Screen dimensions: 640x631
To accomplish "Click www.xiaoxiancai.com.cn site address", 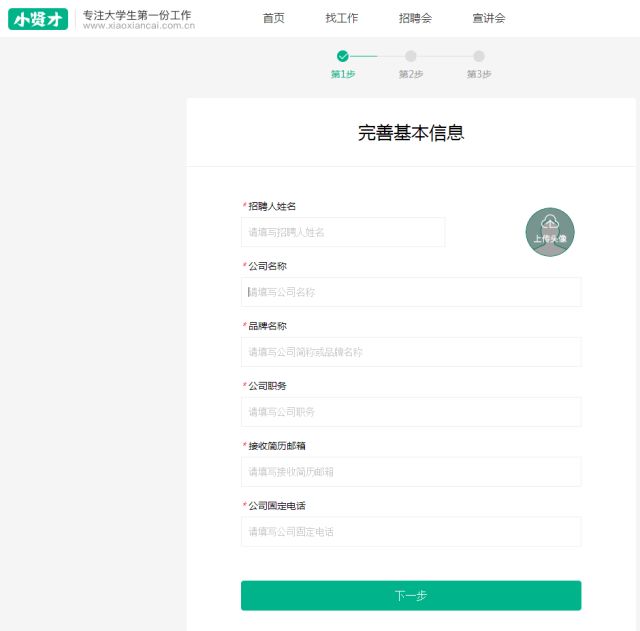I will [x=139, y=26].
